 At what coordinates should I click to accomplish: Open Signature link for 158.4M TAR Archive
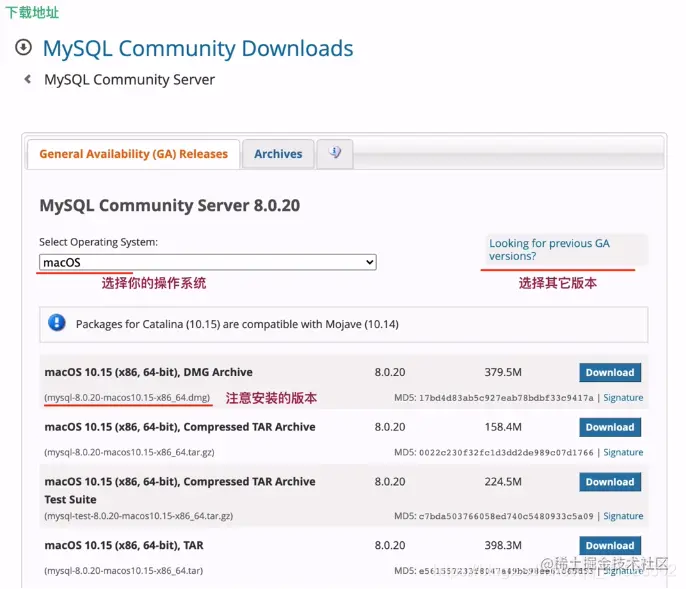coord(623,452)
